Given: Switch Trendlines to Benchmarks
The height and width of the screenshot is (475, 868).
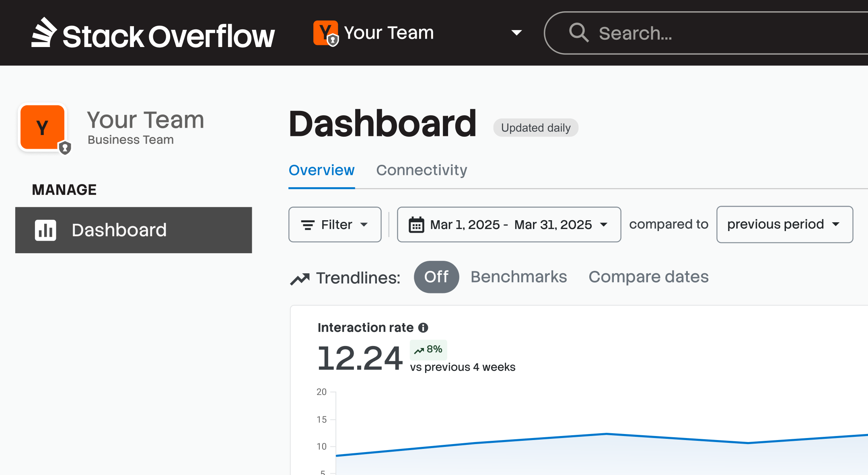Looking at the screenshot, I should [x=518, y=277].
